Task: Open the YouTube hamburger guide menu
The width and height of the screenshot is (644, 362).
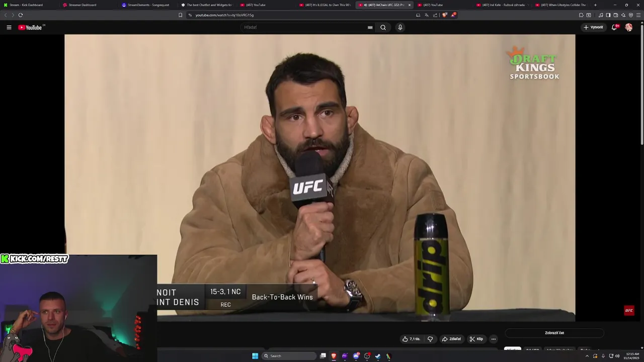Action: tap(9, 27)
